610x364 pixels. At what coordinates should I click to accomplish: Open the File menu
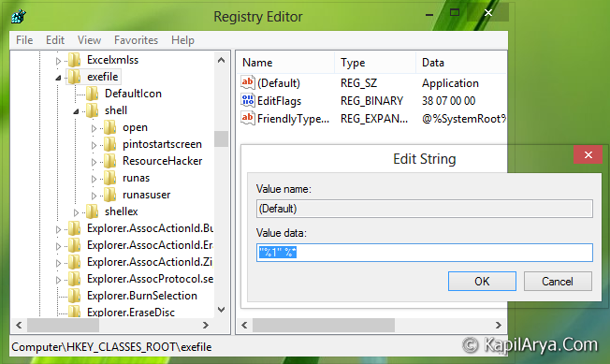tap(24, 40)
